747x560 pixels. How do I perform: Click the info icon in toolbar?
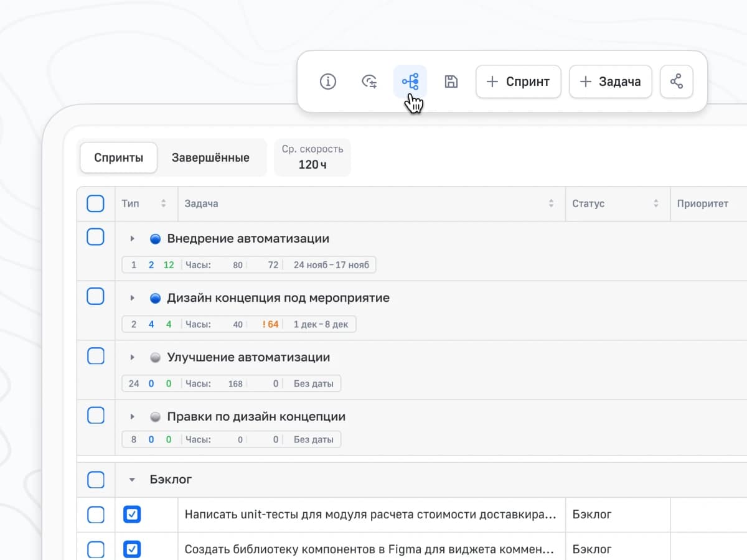[x=328, y=82]
